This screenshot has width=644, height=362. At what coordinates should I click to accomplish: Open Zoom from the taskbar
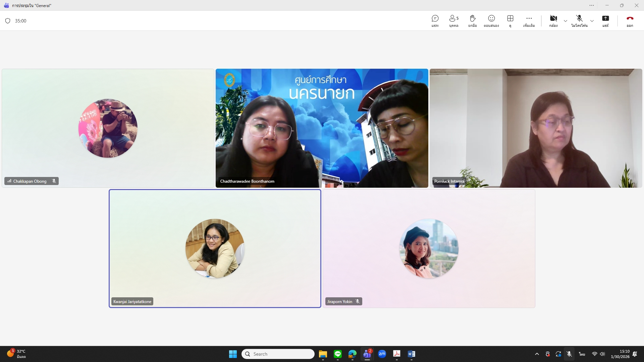tap(382, 354)
